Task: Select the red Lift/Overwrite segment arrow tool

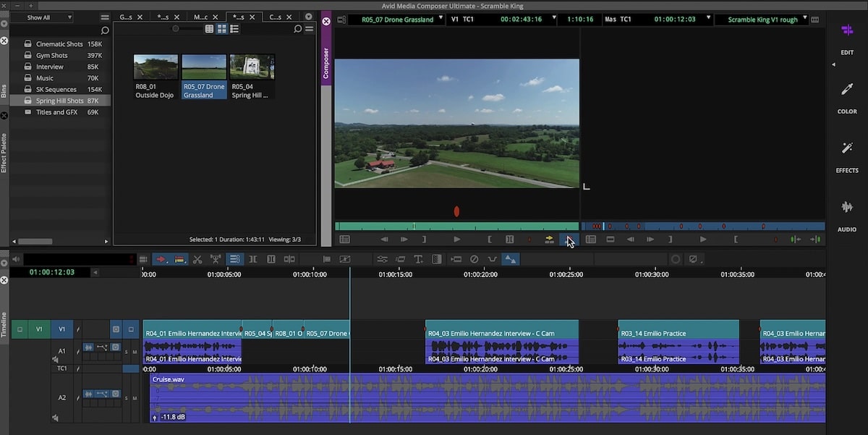Action: [x=162, y=259]
